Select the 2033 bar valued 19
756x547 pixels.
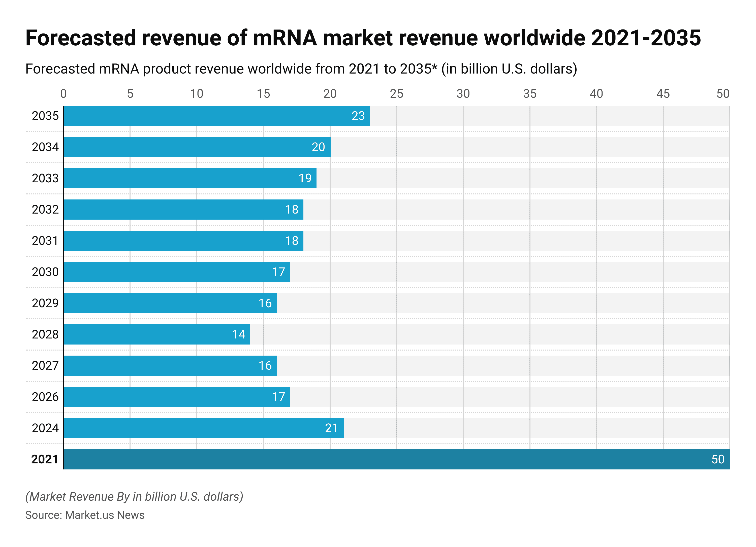190,178
